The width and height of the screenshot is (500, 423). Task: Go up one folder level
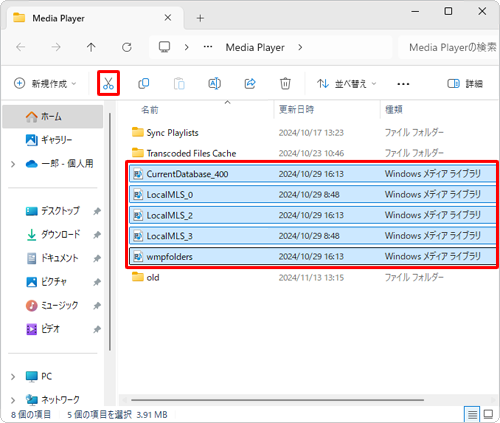91,47
